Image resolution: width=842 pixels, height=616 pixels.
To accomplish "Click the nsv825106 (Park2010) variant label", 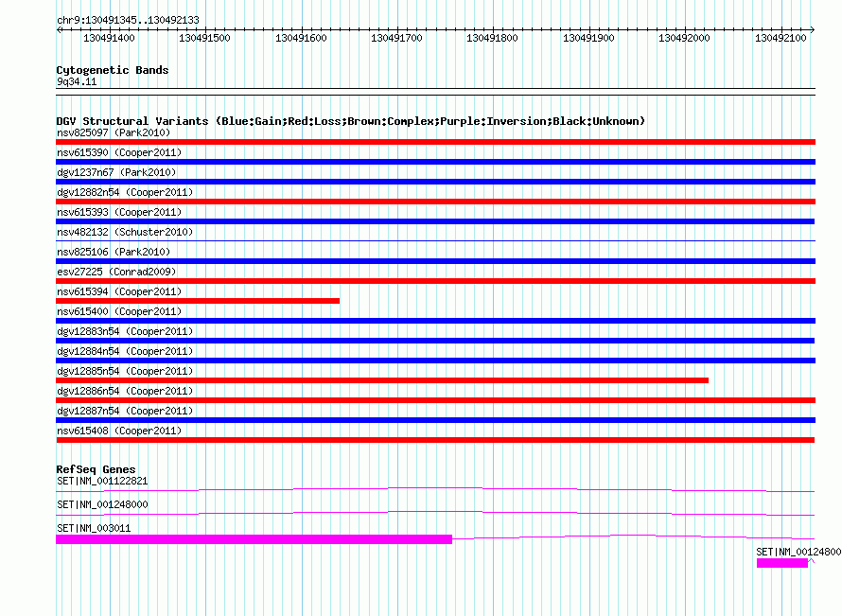I will [114, 252].
